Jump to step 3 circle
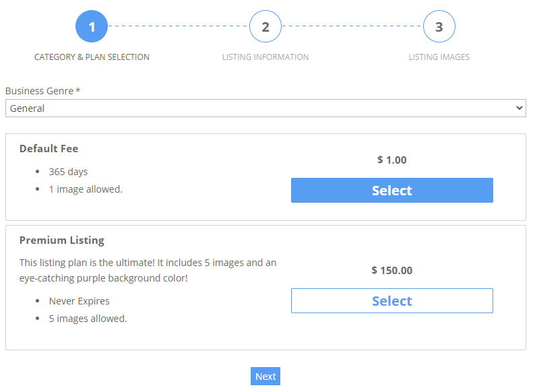The height and width of the screenshot is (392, 533). [439, 26]
